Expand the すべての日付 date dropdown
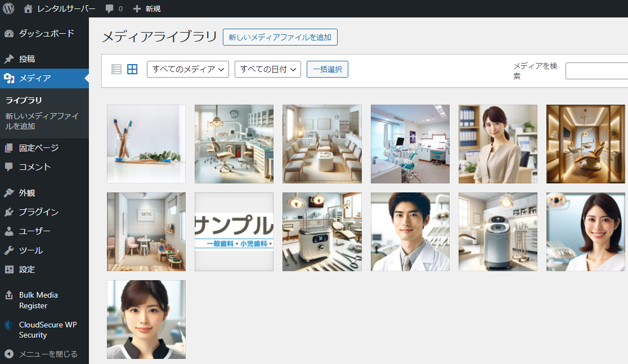Viewport: 628px width, 364px height. click(267, 69)
